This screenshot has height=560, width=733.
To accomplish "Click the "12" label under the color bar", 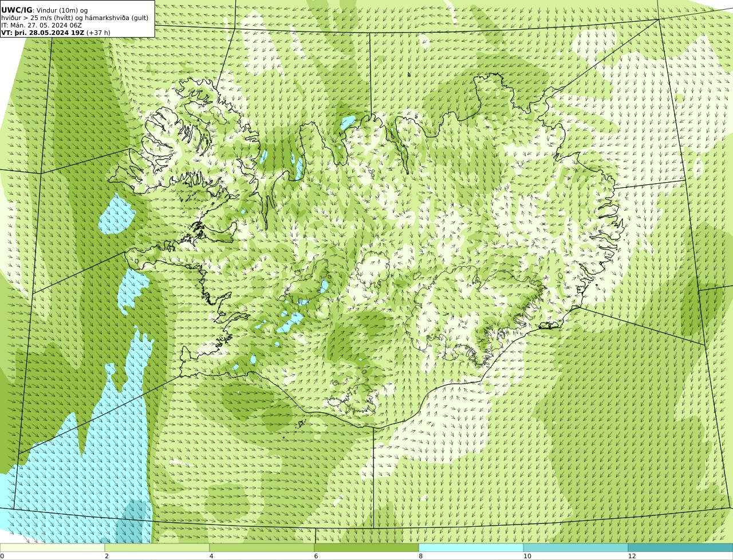I will (632, 556).
